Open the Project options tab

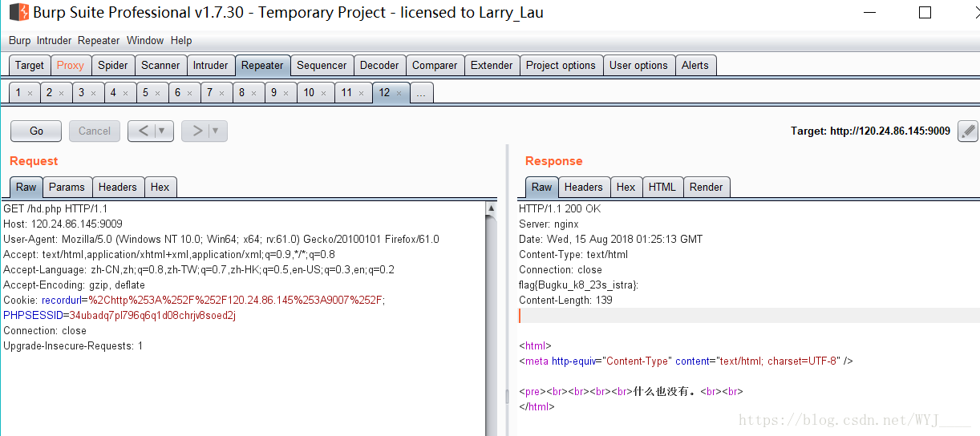tap(561, 65)
